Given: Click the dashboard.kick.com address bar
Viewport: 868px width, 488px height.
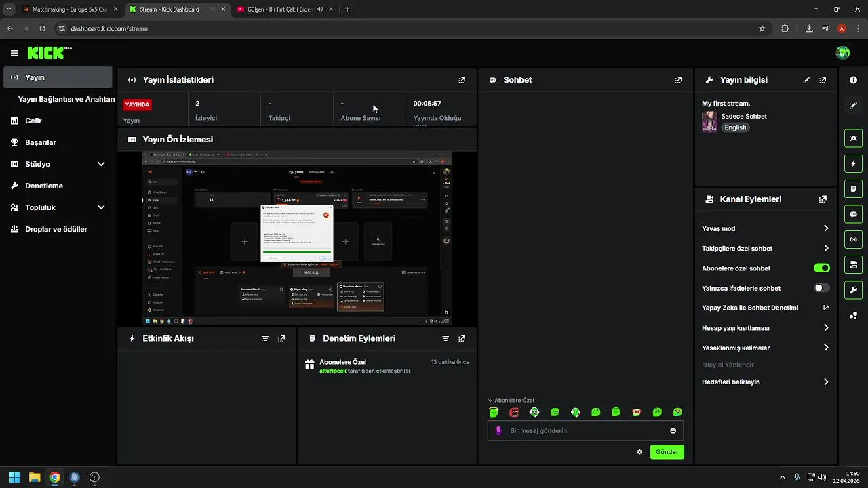Looking at the screenshot, I should (x=406, y=28).
